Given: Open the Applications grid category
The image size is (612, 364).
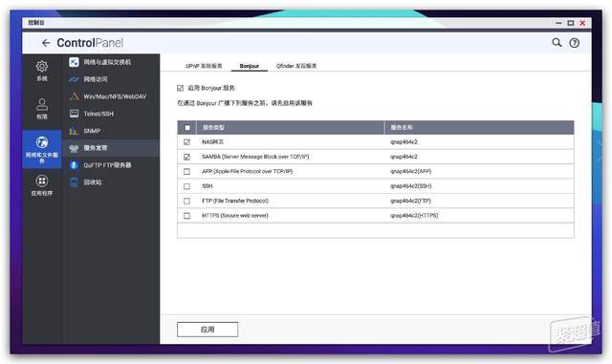Looking at the screenshot, I should (42, 185).
